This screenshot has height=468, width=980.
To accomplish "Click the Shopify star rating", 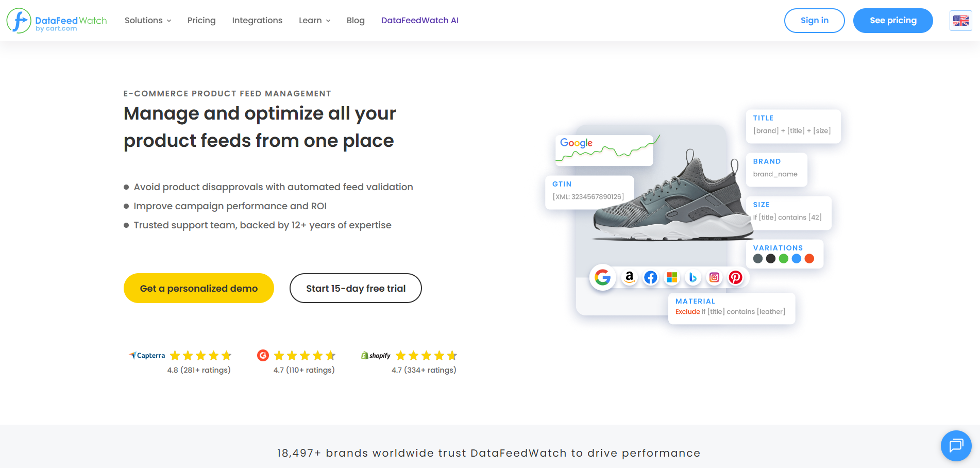I will tap(427, 356).
